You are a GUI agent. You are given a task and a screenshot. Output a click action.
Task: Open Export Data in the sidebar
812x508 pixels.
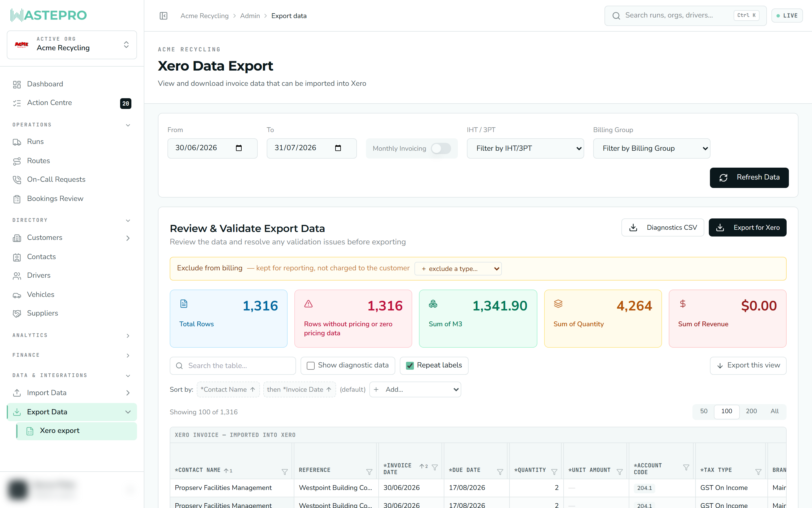(x=72, y=412)
